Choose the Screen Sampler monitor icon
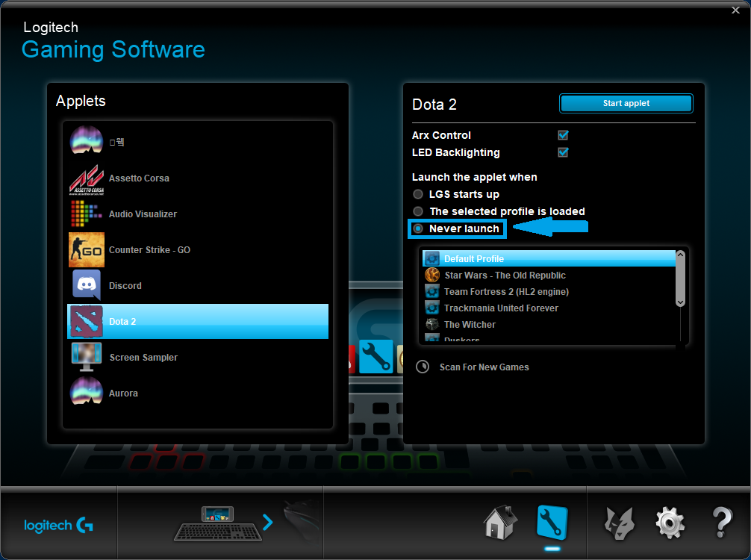 (86, 357)
